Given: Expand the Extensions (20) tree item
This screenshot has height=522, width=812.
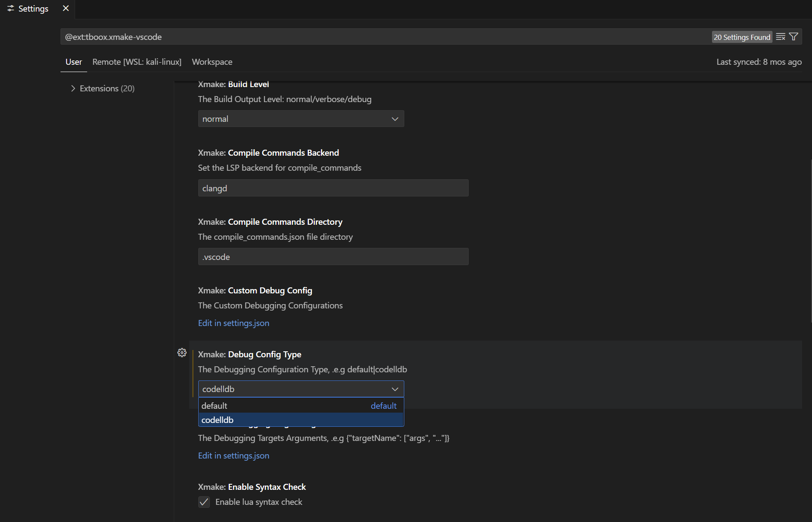Looking at the screenshot, I should coord(103,88).
